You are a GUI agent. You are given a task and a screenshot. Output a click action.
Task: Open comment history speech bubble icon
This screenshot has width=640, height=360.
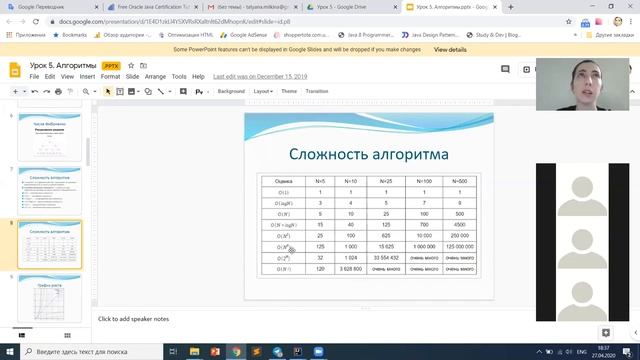pyautogui.click(x=505, y=69)
